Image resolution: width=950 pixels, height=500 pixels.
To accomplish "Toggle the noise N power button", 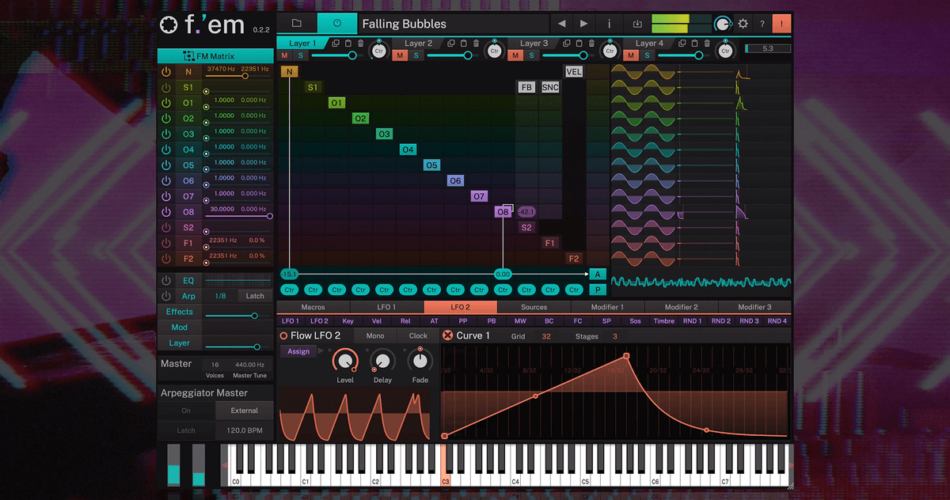I will coord(166,72).
